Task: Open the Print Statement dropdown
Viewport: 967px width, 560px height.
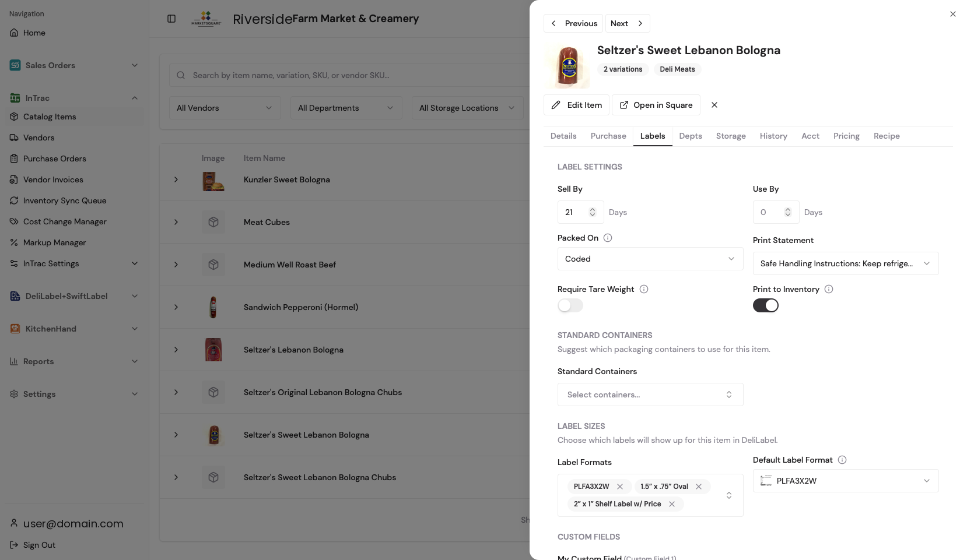Action: click(846, 263)
